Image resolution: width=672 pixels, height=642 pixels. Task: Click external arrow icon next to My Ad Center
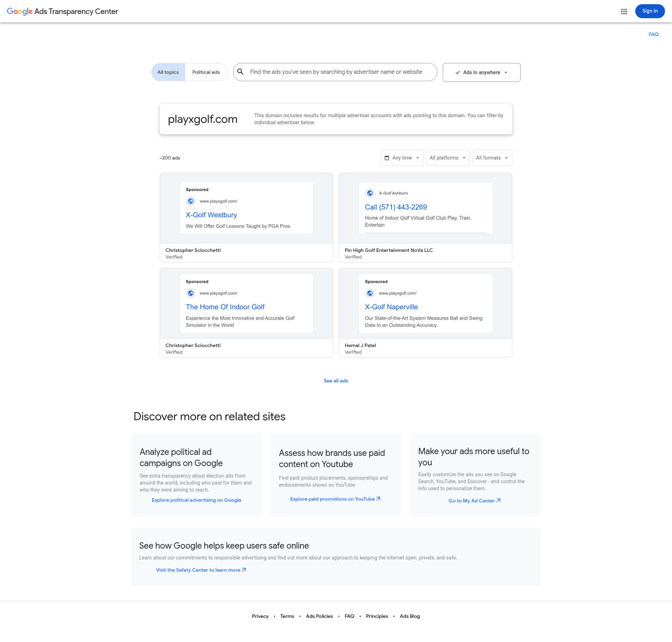[498, 501]
